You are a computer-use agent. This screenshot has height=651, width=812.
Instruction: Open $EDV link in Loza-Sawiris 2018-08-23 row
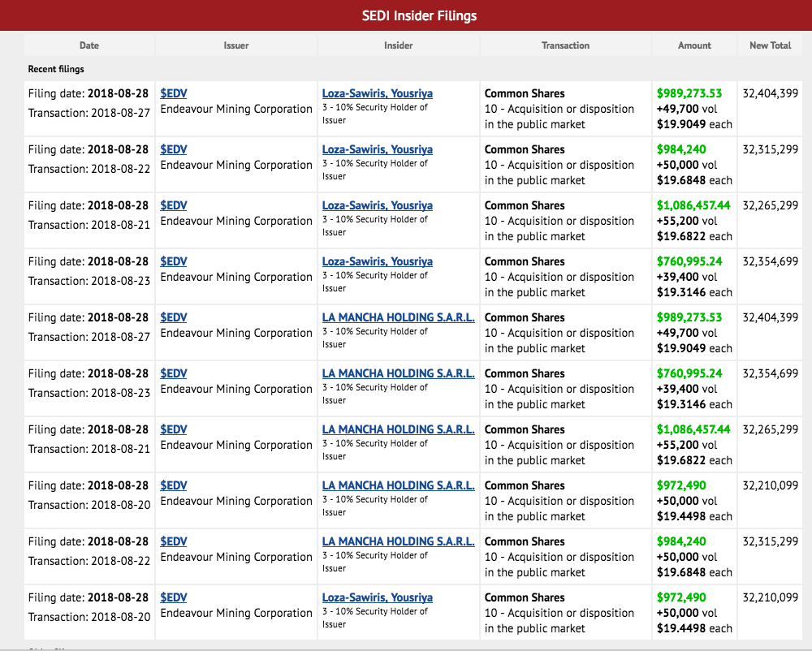click(x=174, y=261)
